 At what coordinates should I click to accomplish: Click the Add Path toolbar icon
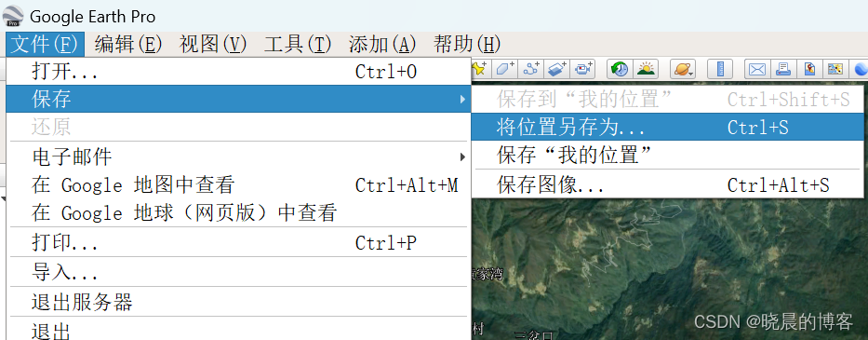[x=531, y=69]
